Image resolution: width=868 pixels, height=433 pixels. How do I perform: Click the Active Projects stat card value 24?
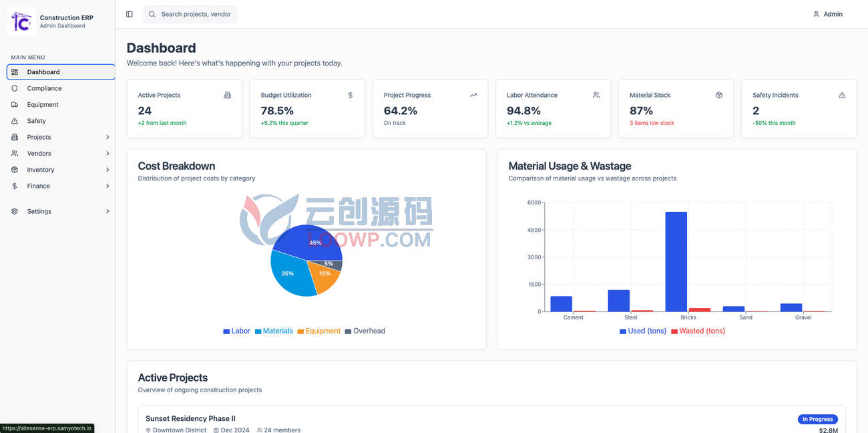tap(145, 111)
